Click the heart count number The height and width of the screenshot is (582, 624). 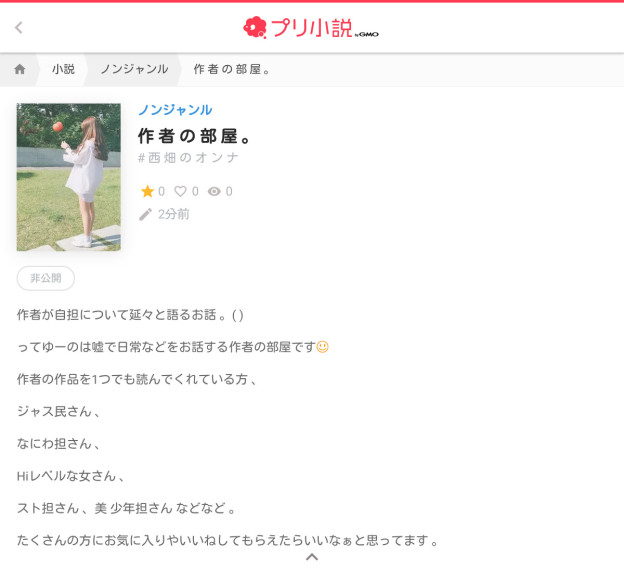point(195,191)
